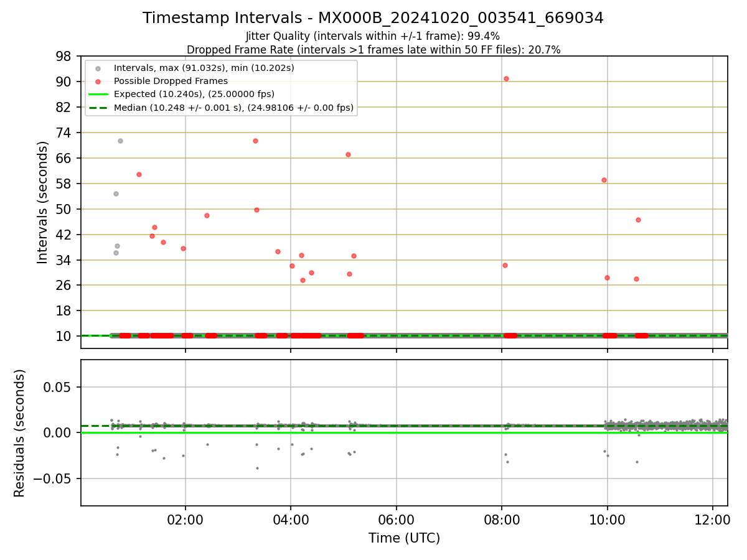Click x-axis tick label '12:00'
747x560 pixels.
point(713,520)
